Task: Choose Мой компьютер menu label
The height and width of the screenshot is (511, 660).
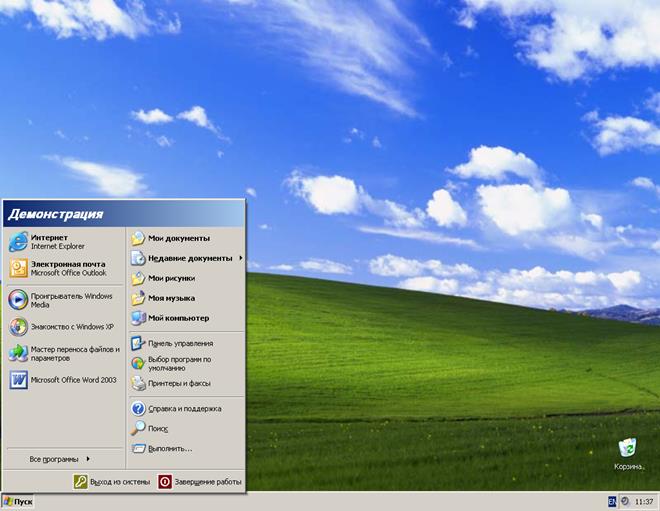Action: click(178, 318)
